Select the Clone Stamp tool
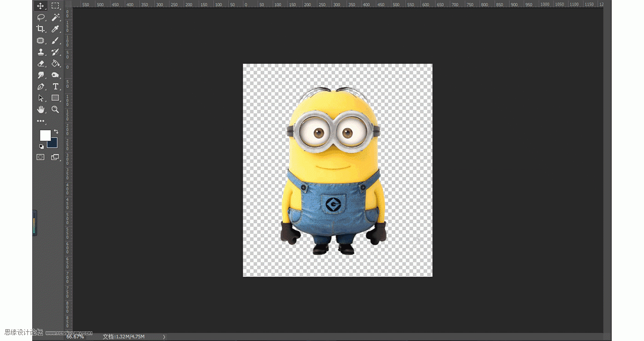Viewport: 644px width, 341px height. click(41, 52)
